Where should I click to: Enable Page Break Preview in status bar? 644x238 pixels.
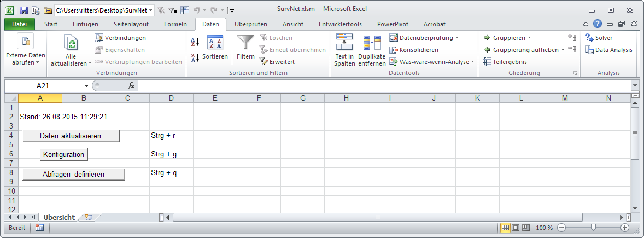[x=525, y=228]
